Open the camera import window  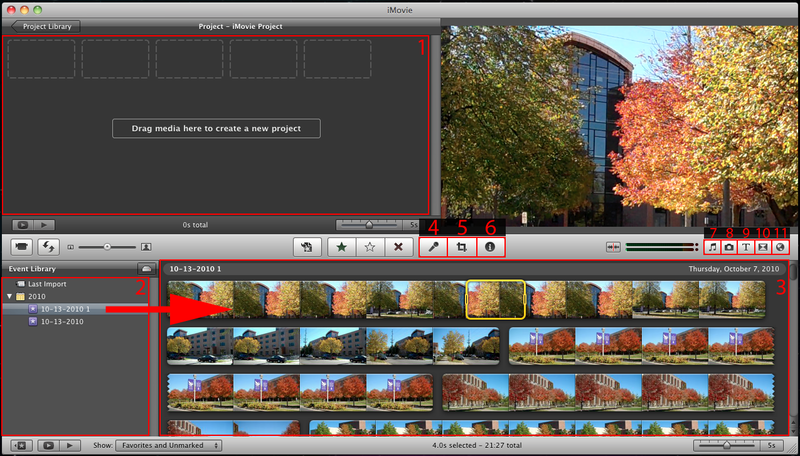pyautogui.click(x=20, y=246)
